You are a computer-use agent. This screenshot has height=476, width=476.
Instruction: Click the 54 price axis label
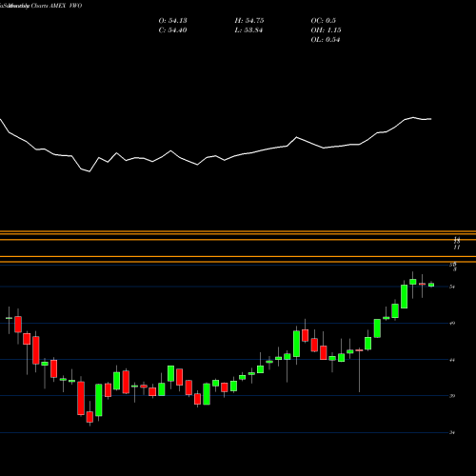(x=452, y=287)
